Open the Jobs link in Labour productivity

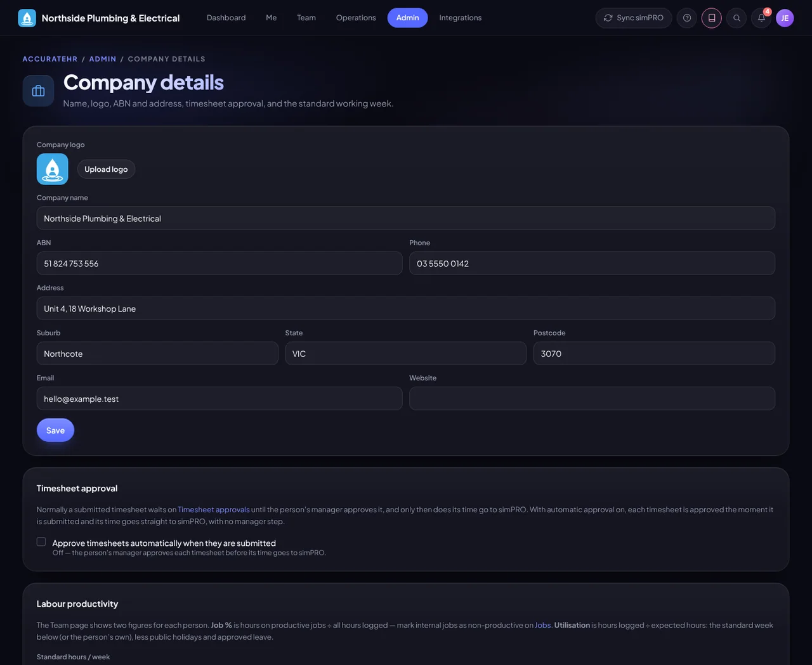click(542, 625)
